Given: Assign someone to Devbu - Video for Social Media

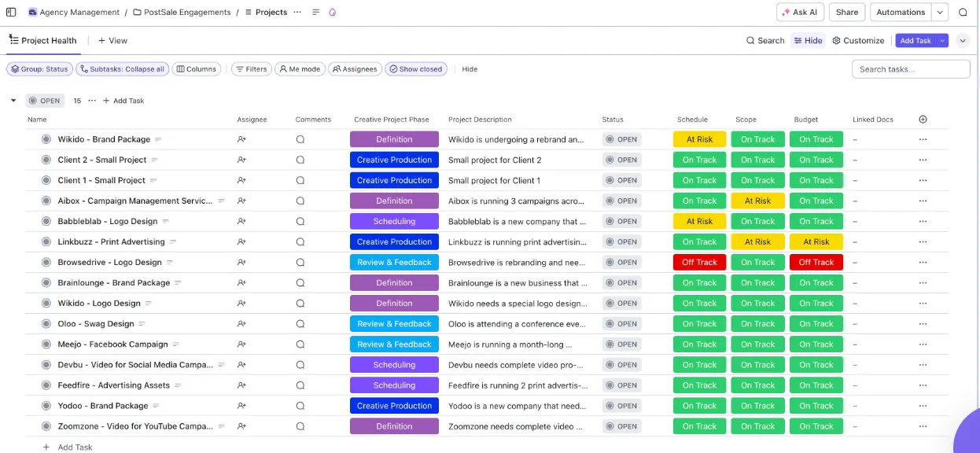Looking at the screenshot, I should click(241, 365).
